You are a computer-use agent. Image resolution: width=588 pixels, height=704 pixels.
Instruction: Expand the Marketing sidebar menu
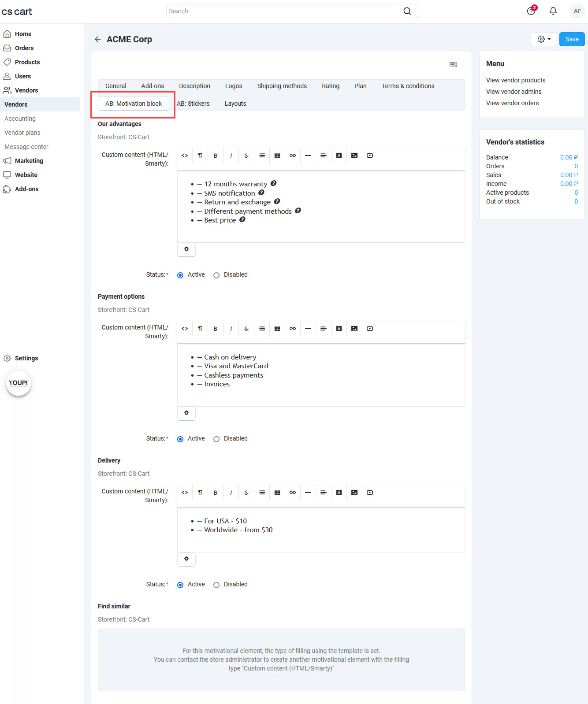point(29,161)
